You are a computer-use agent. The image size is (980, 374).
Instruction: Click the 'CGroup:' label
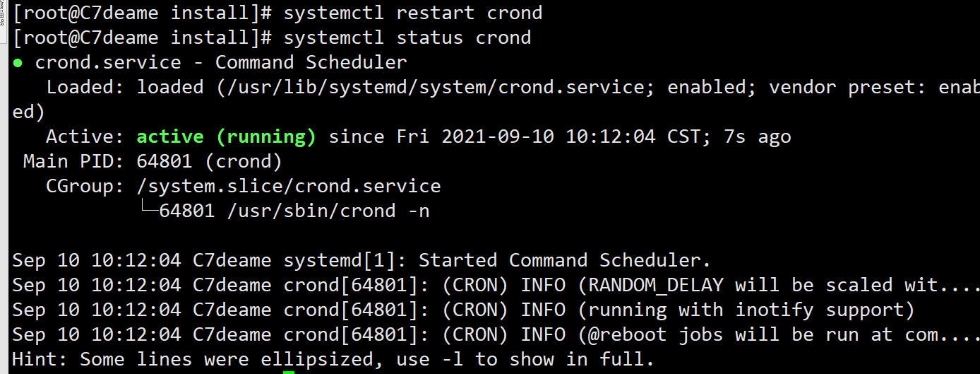(x=85, y=186)
